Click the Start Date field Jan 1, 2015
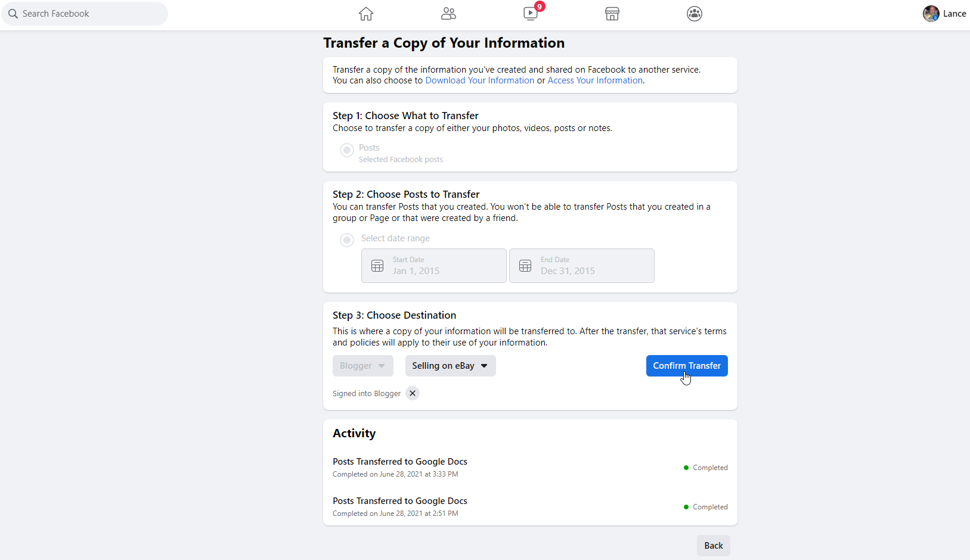 point(434,266)
